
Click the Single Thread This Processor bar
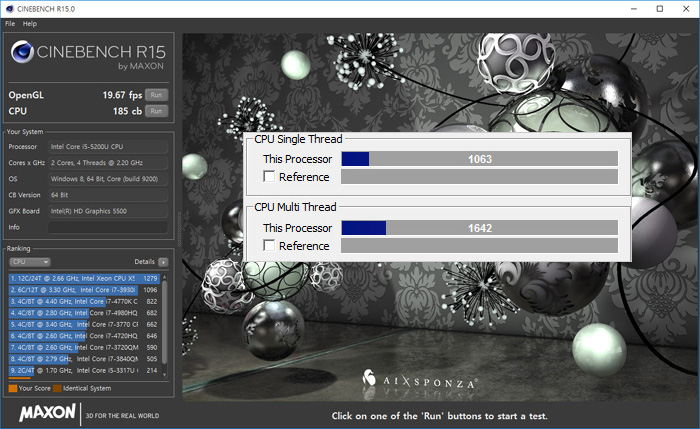(x=479, y=159)
